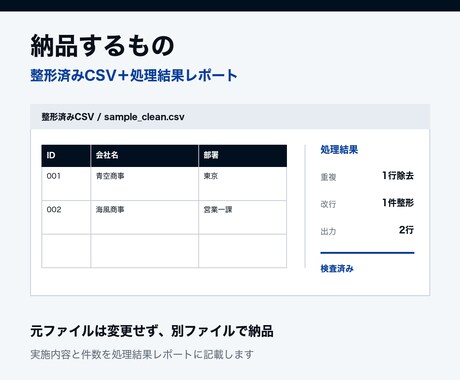Click the ID column header

pos(66,156)
